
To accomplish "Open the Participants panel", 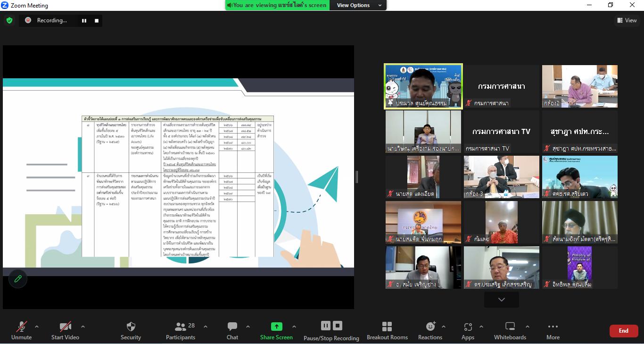I will coord(181,330).
